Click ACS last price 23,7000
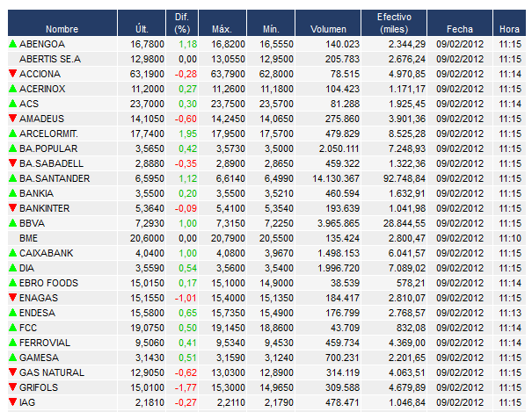 [x=147, y=104]
